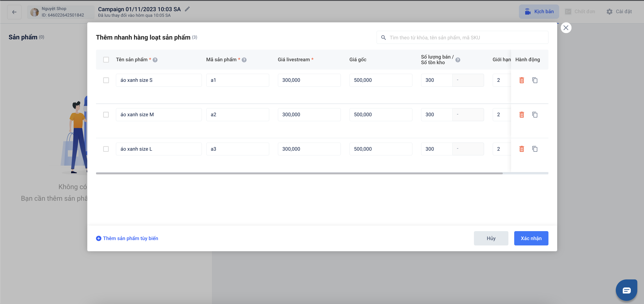Duplicate the áo xanh size M product
Viewport: 644px width, 304px height.
pyautogui.click(x=535, y=115)
